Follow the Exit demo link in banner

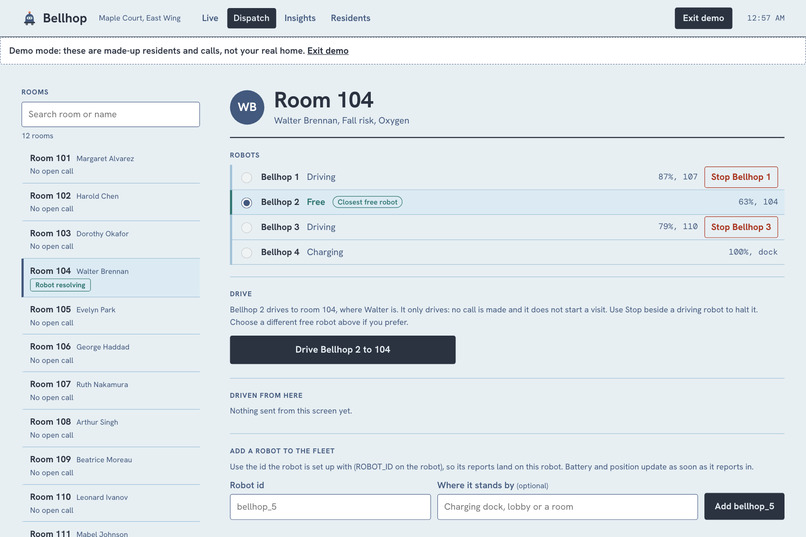(328, 51)
